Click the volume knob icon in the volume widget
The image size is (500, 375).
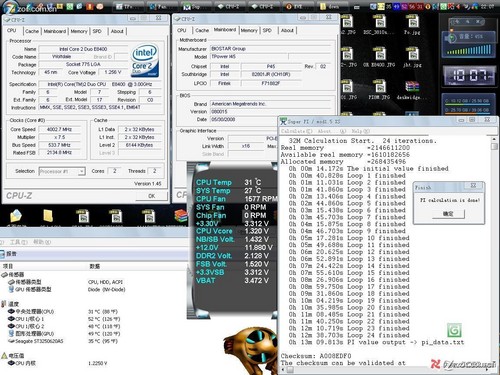tap(451, 37)
